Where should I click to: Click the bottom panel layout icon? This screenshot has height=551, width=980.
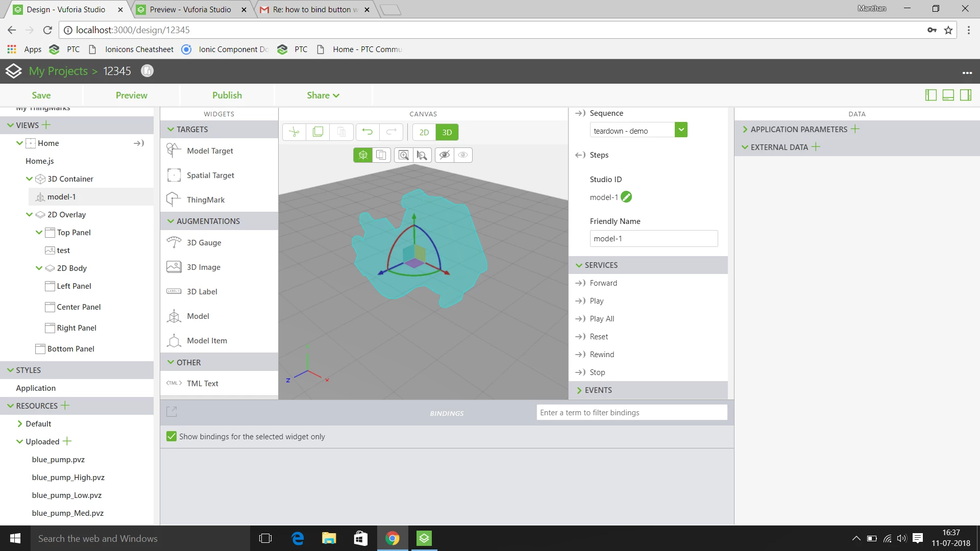click(x=948, y=95)
